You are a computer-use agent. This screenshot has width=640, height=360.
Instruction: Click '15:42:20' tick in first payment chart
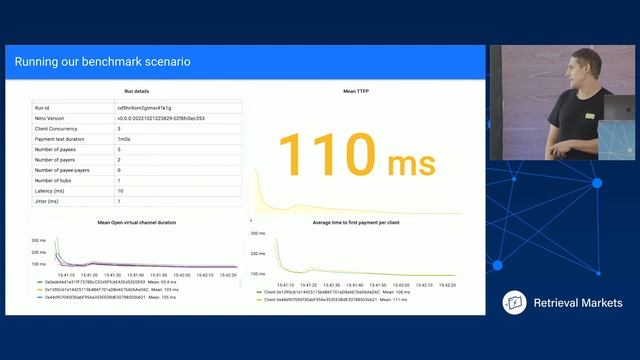pyautogui.click(x=447, y=285)
